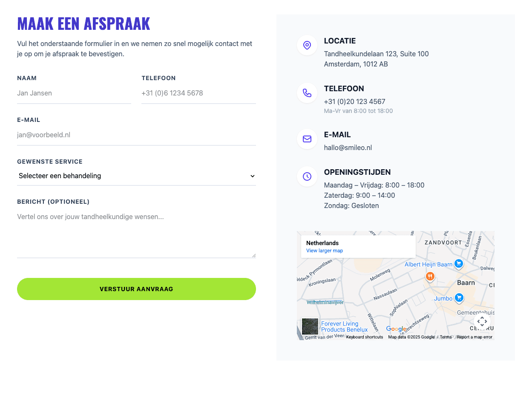Screen dimensions: 532x393
Task: Open the Gewenste Service dropdown
Action: tap(136, 176)
